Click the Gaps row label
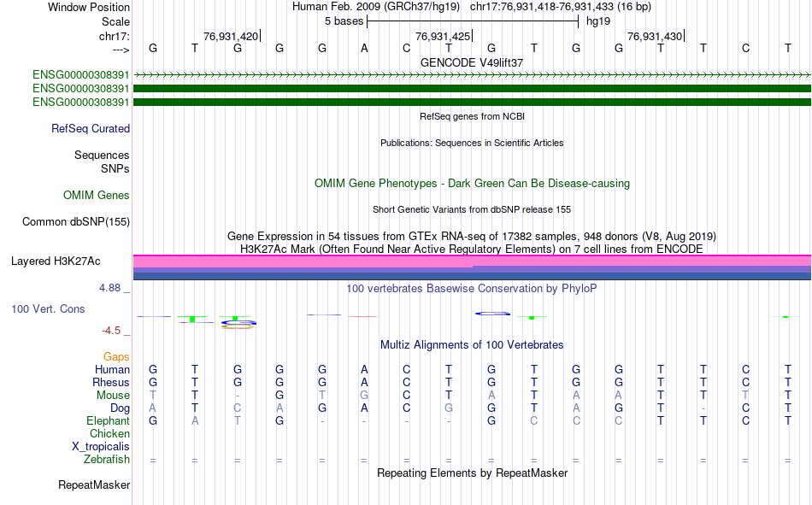812x505 pixels. point(116,357)
